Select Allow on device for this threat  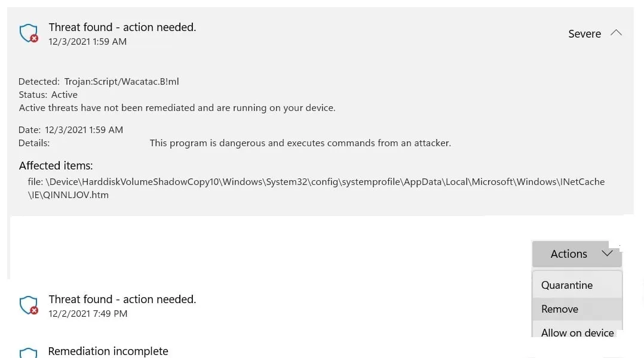click(577, 332)
